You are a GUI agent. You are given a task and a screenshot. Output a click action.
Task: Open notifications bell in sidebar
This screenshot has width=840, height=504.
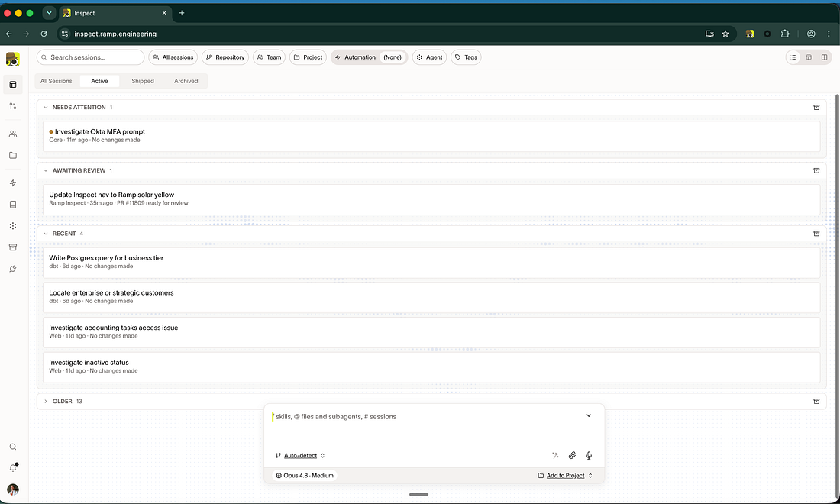13,467
